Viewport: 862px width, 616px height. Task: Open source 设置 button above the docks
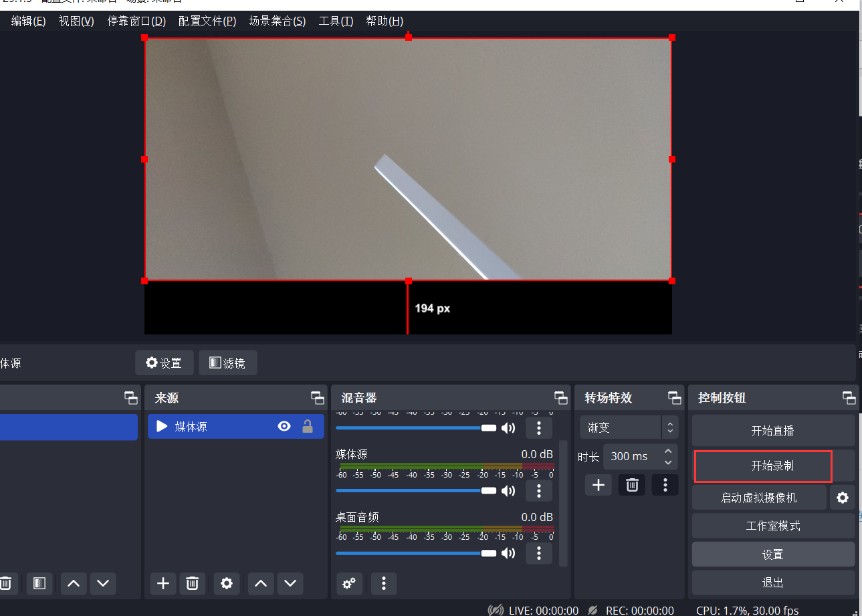(164, 363)
